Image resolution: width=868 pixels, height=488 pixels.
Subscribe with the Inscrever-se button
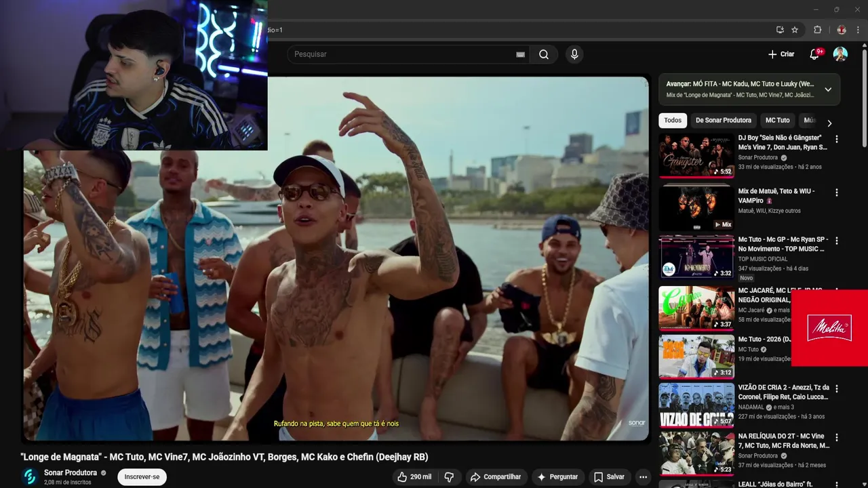[x=142, y=477]
